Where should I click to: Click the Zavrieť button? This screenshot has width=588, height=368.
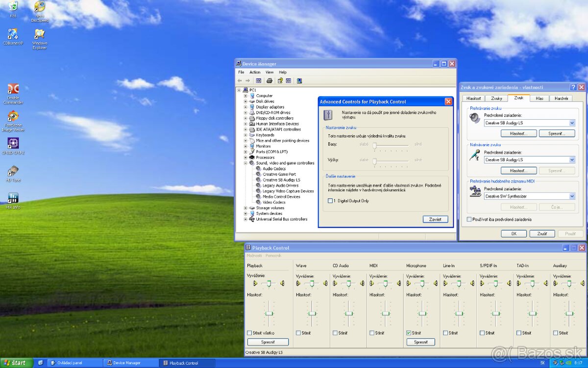pyautogui.click(x=435, y=219)
